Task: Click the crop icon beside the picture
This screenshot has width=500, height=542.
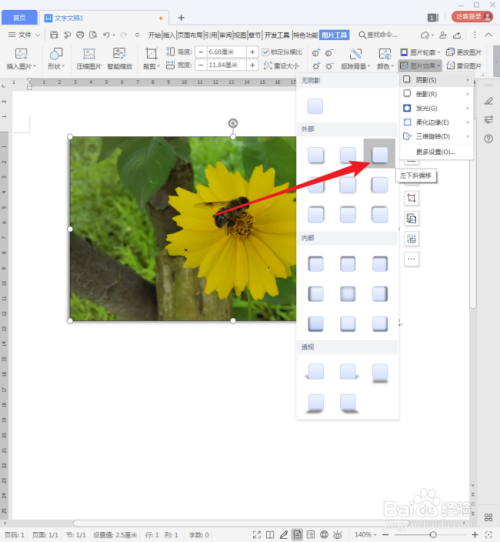Action: click(411, 198)
